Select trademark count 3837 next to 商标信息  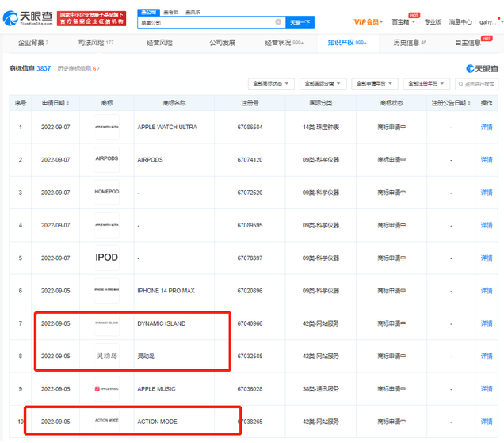44,68
